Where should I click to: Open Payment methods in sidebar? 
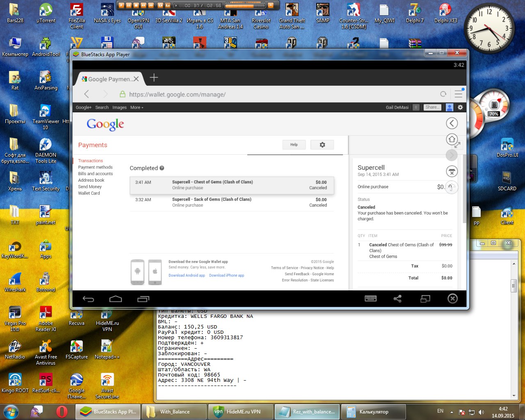tap(95, 167)
